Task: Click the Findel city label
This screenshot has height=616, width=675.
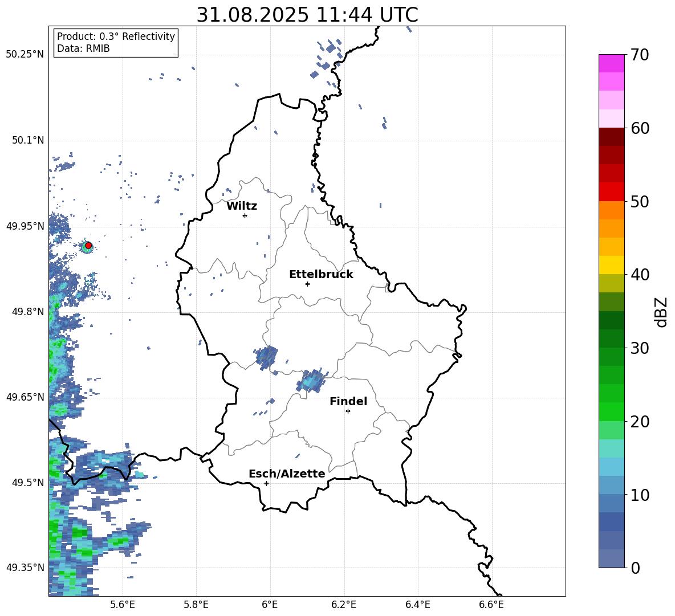Action: pyautogui.click(x=348, y=401)
